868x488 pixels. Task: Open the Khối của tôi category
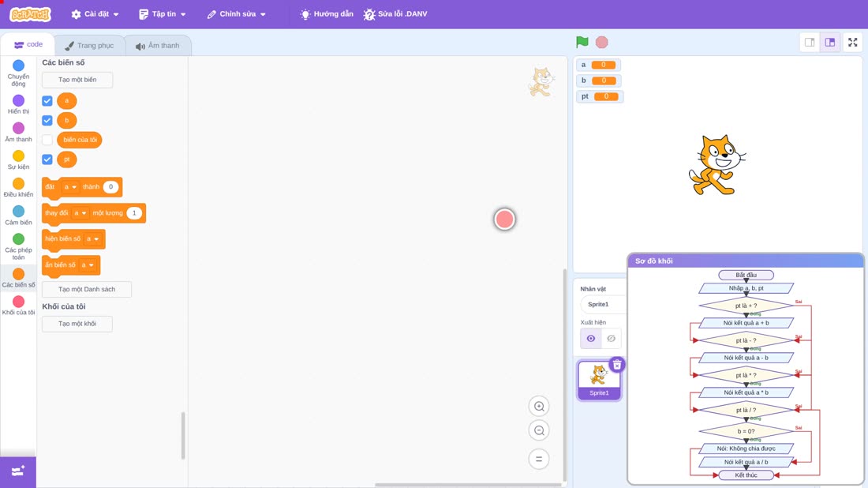(x=18, y=306)
